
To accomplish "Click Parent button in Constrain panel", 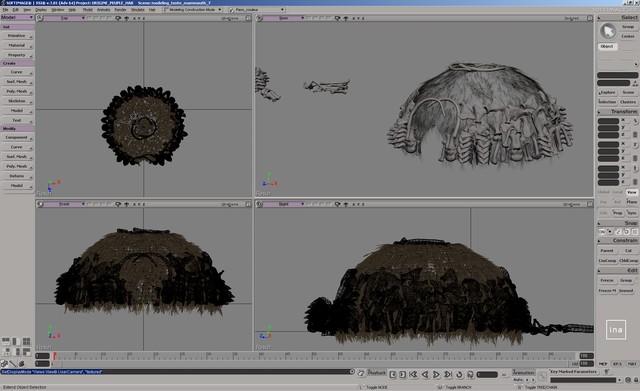I will (607, 251).
